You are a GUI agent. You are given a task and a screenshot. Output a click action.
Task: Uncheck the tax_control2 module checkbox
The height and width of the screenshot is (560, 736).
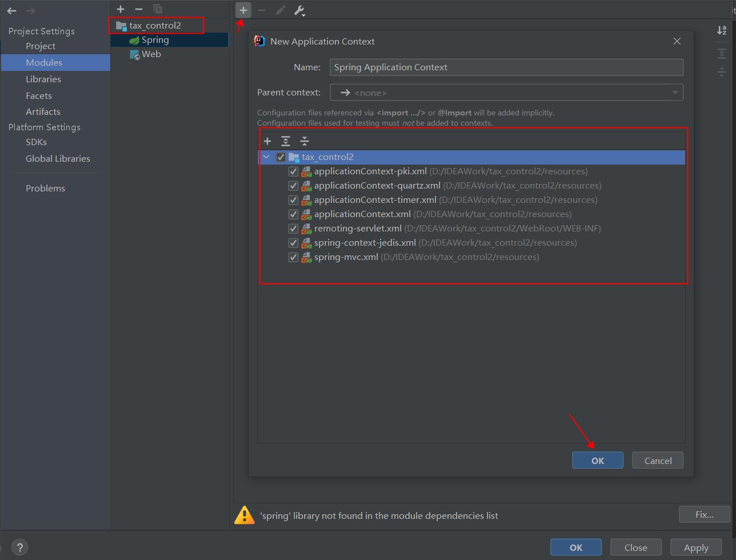pos(281,157)
